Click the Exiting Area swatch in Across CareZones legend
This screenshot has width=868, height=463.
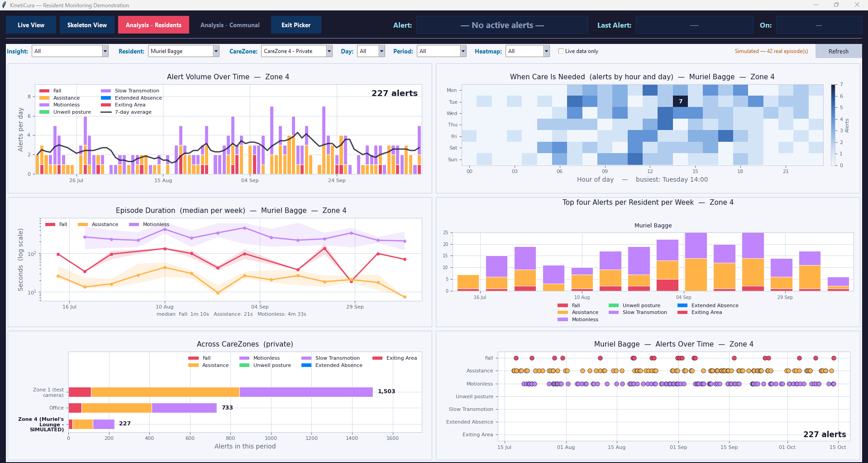point(377,358)
